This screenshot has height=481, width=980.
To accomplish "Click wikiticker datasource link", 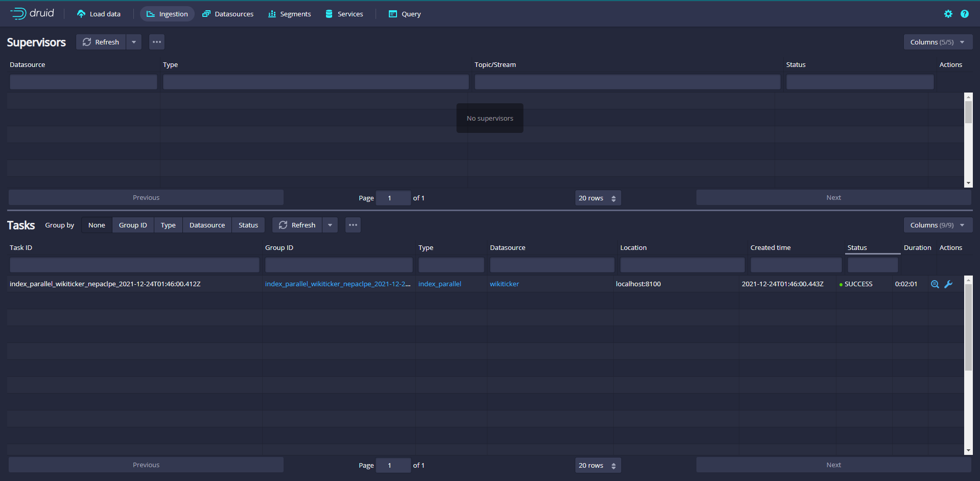I will 504,284.
